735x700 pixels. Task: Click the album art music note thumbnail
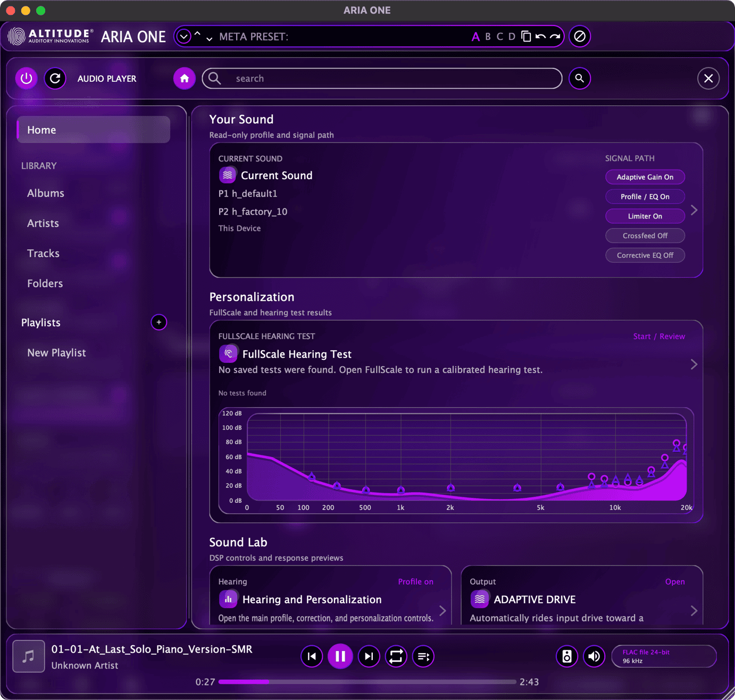click(x=28, y=657)
